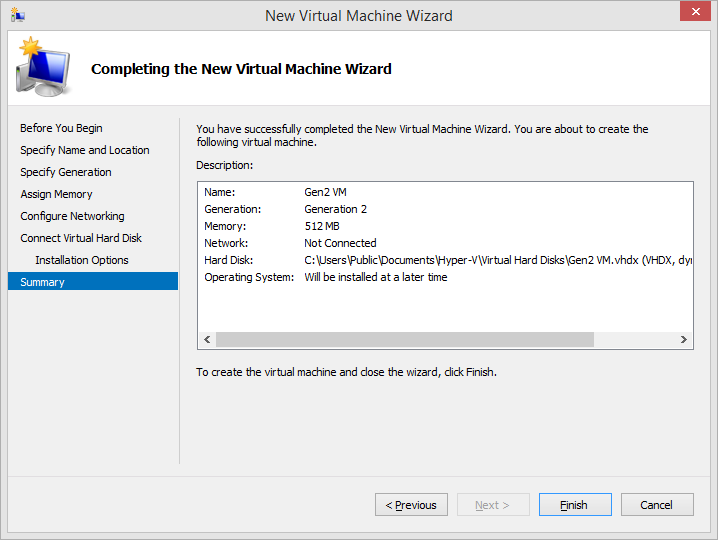Cancel the wizard
The width and height of the screenshot is (718, 540).
(657, 505)
